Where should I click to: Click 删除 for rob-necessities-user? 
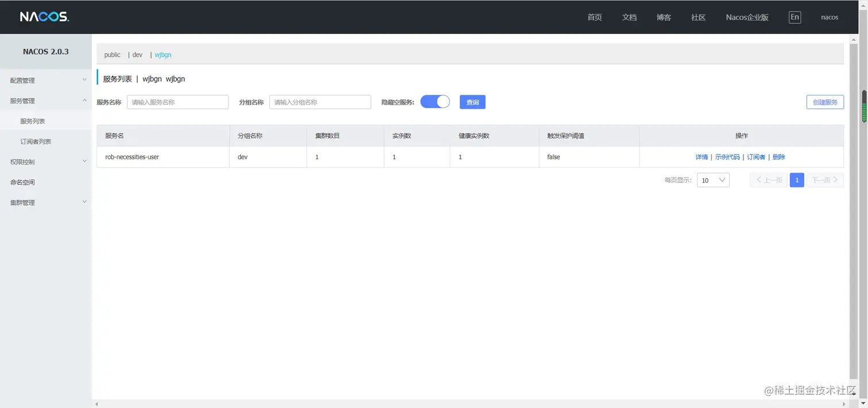click(778, 157)
